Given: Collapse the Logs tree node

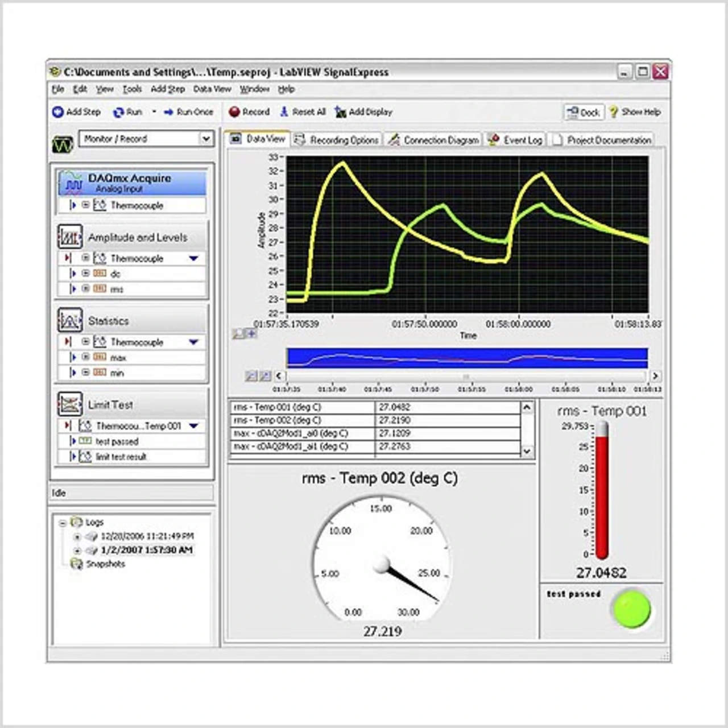Looking at the screenshot, I should point(63,522).
